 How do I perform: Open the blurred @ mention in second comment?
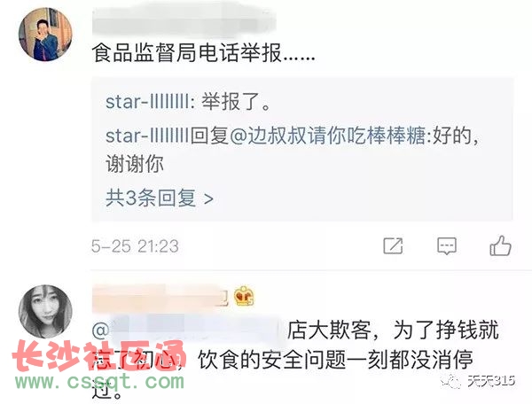pyautogui.click(x=186, y=330)
